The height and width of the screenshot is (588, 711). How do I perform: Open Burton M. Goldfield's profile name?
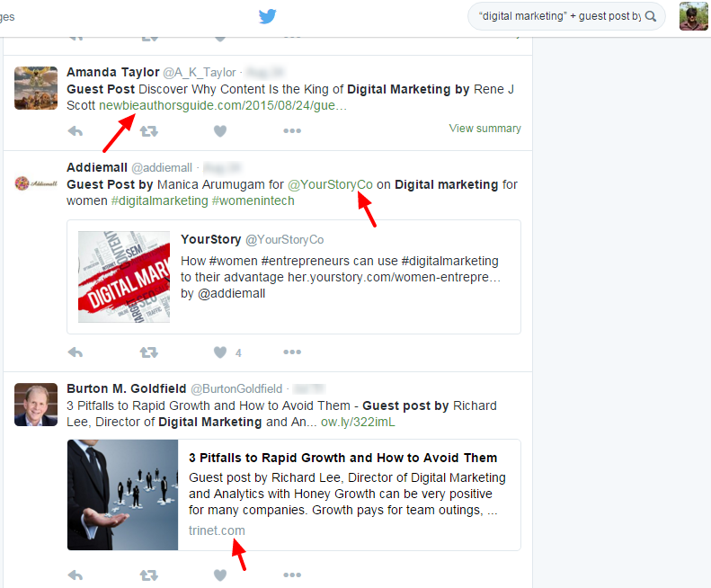coord(127,388)
